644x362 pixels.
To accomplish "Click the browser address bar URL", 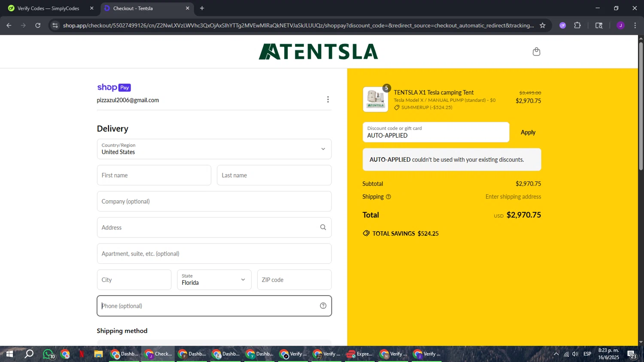I will 298,25.
